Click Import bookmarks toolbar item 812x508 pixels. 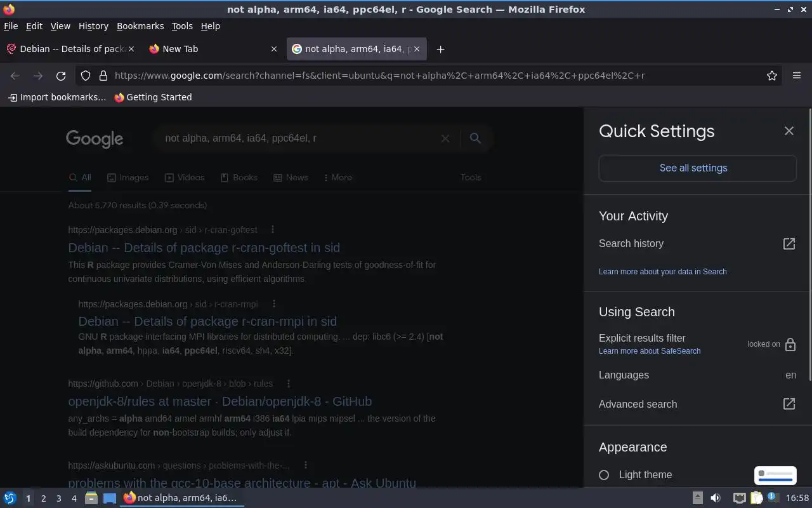pyautogui.click(x=56, y=97)
